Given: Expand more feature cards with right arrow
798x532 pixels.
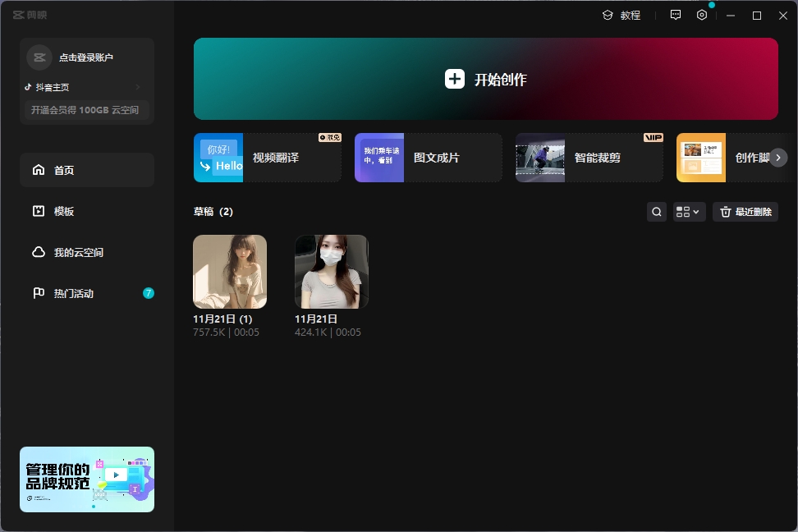Looking at the screenshot, I should tap(777, 158).
